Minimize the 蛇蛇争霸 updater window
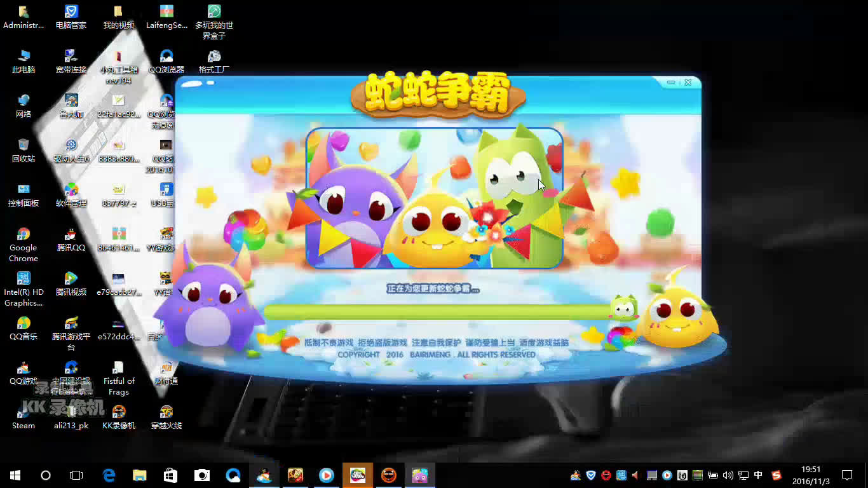The image size is (868, 488). tap(672, 83)
